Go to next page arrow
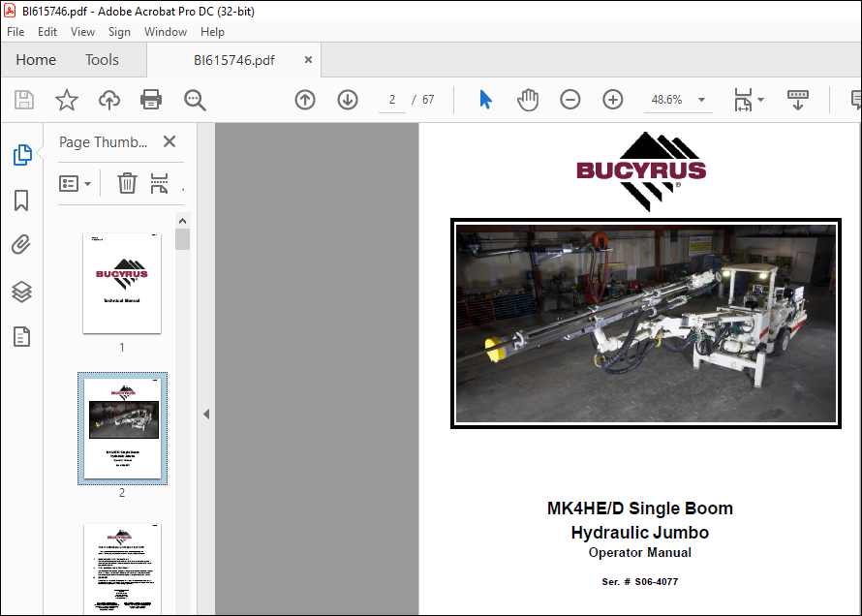The height and width of the screenshot is (616, 862). pos(348,100)
